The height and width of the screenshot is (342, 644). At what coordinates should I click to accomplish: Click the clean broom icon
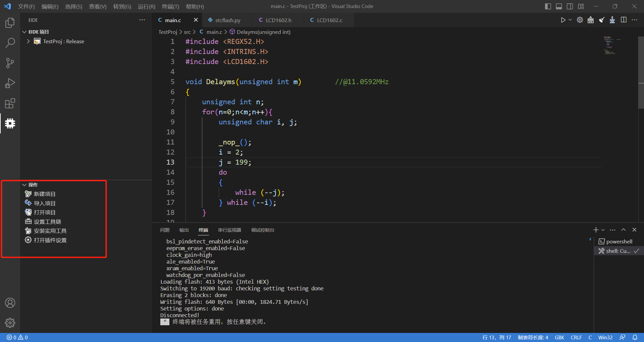click(602, 20)
